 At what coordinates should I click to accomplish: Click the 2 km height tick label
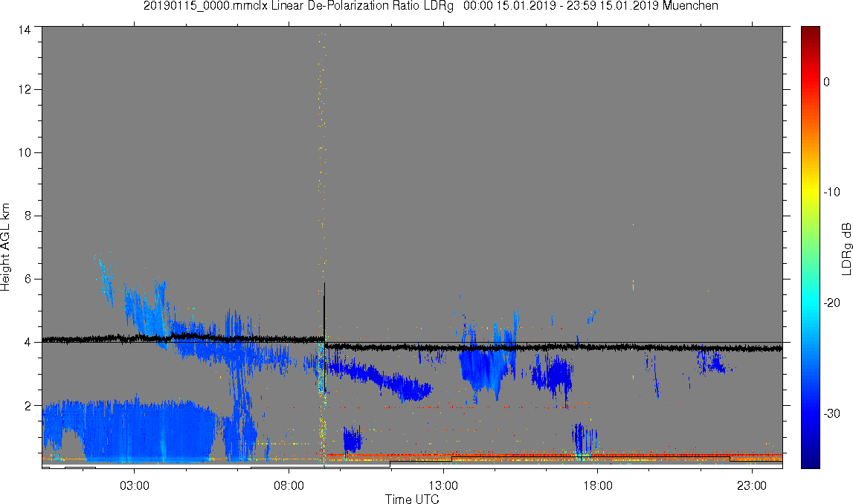click(28, 406)
